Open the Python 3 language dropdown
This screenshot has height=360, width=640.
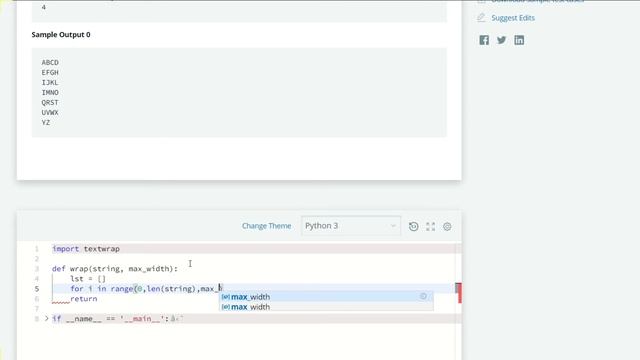click(x=351, y=226)
